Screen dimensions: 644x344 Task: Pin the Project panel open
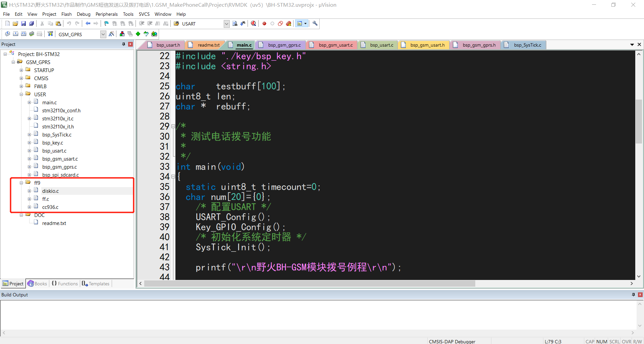pos(123,44)
